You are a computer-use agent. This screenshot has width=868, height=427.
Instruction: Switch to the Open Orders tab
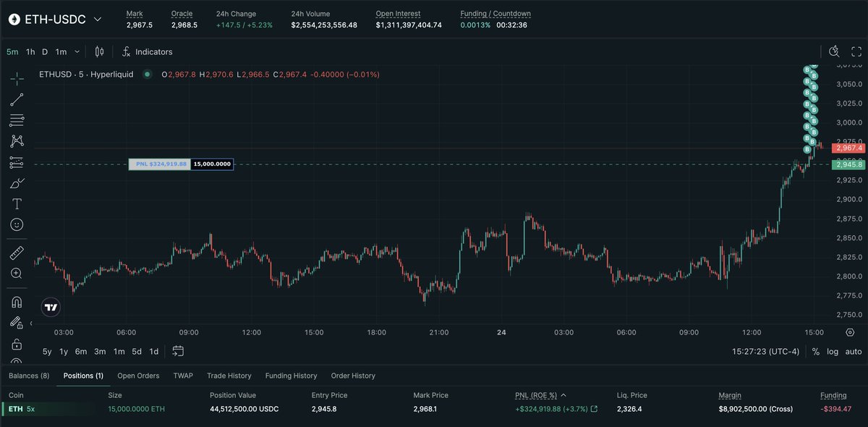[138, 376]
